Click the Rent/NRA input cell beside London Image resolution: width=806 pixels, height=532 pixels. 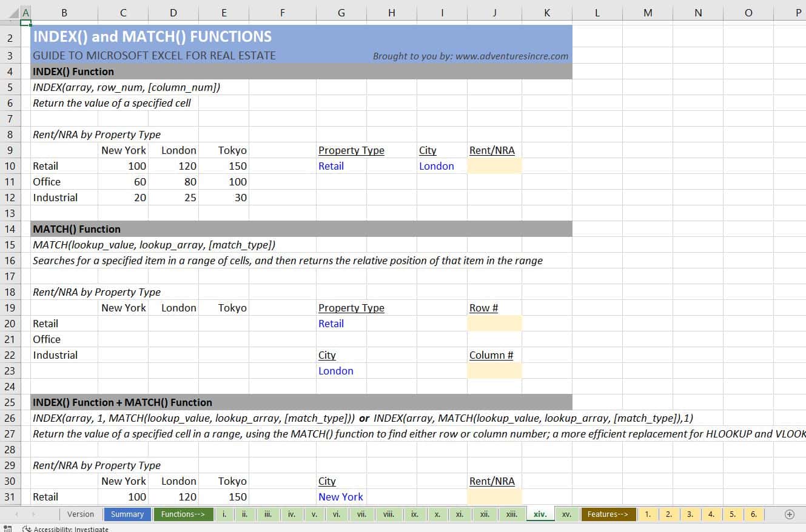point(494,166)
